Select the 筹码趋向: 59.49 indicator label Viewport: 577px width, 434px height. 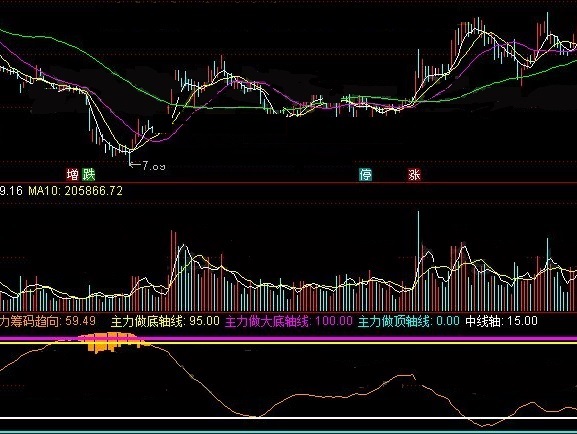[x=48, y=321]
